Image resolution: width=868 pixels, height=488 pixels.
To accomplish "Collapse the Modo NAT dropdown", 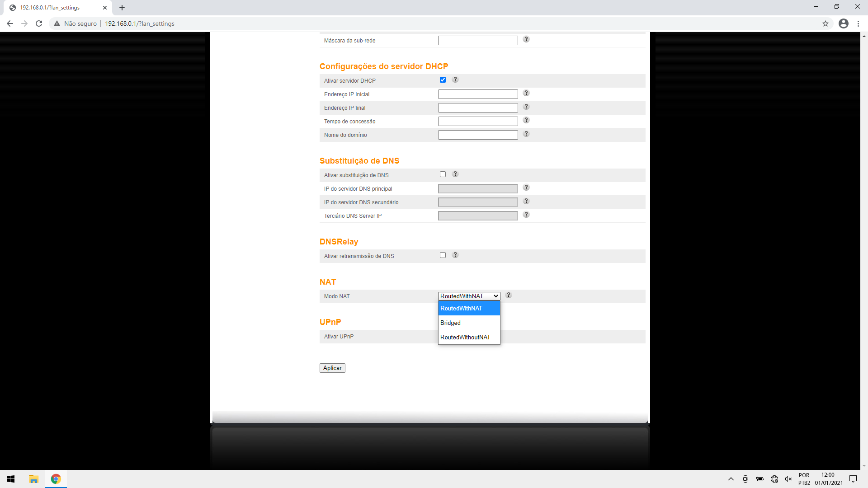I will click(x=469, y=296).
